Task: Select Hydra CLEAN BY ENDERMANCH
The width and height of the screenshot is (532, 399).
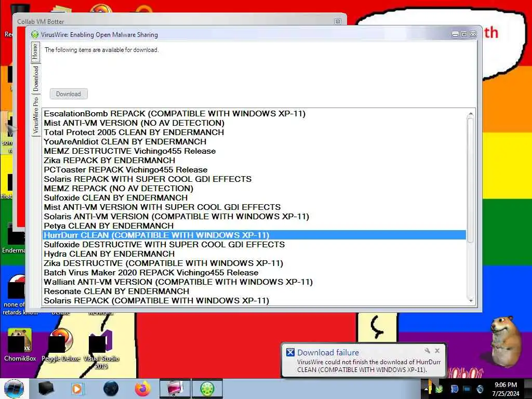Action: (254, 254)
